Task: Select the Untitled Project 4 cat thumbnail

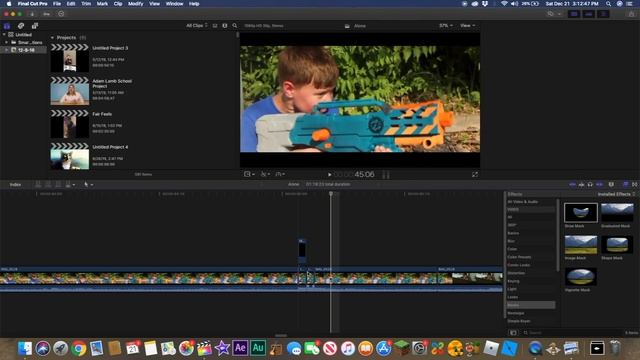Action: (69, 156)
